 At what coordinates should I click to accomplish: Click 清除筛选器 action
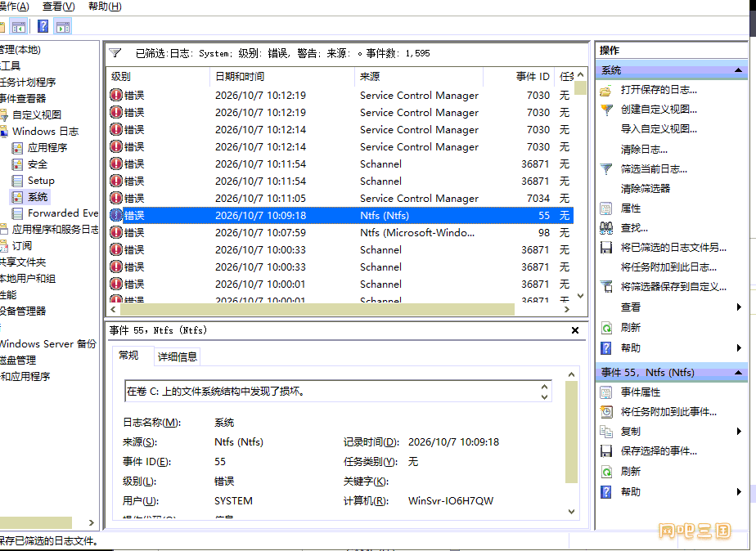[x=646, y=189]
